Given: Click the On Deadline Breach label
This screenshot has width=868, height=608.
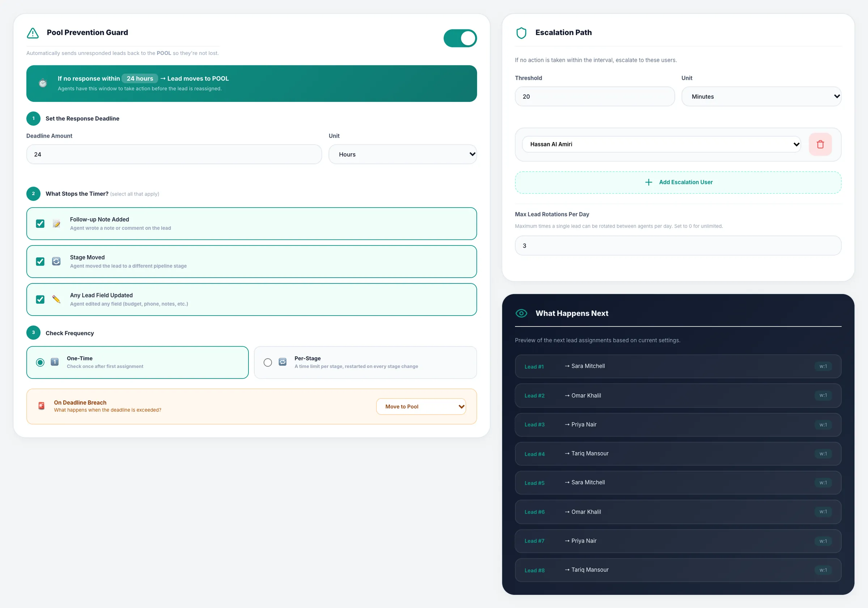Looking at the screenshot, I should [80, 402].
